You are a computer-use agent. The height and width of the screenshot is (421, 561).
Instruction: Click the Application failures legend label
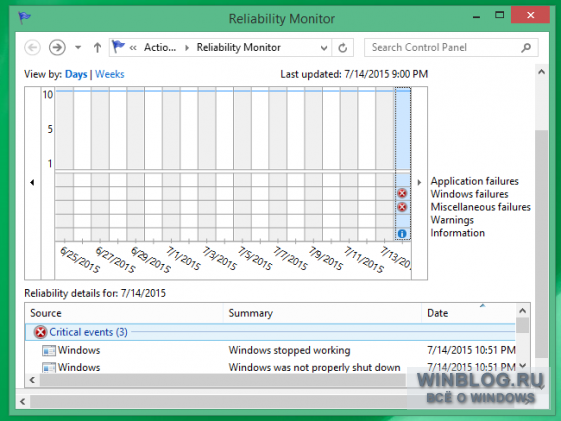point(474,181)
